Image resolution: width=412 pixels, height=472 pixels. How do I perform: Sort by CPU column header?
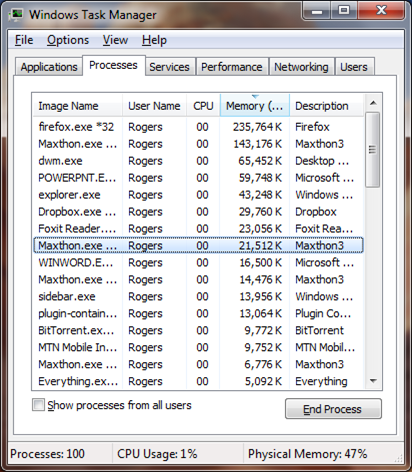coord(203,106)
